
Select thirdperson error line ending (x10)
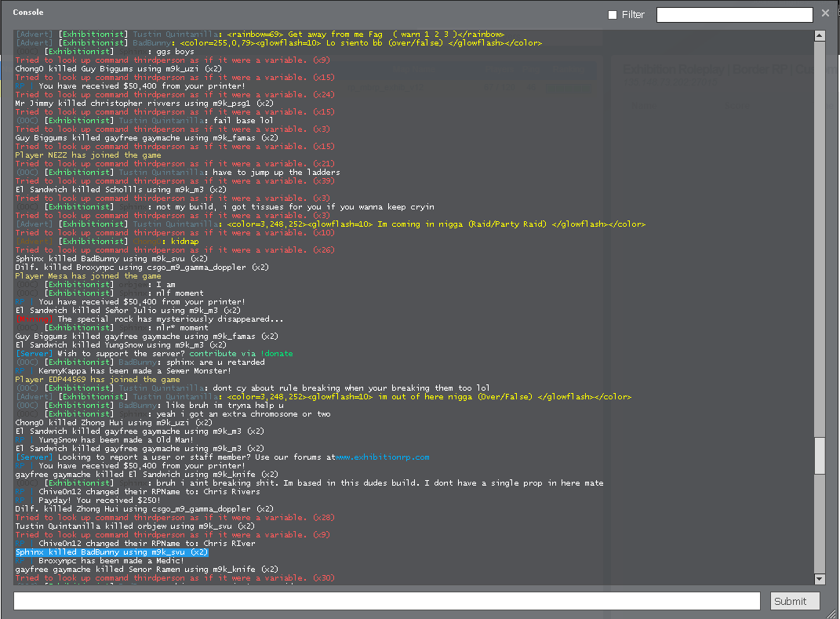point(175,233)
